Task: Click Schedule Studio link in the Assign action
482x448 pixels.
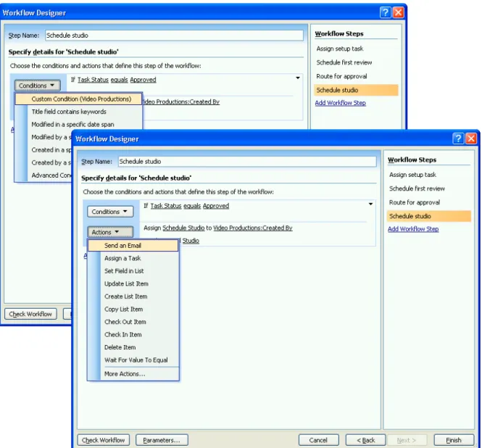Action: tap(183, 228)
